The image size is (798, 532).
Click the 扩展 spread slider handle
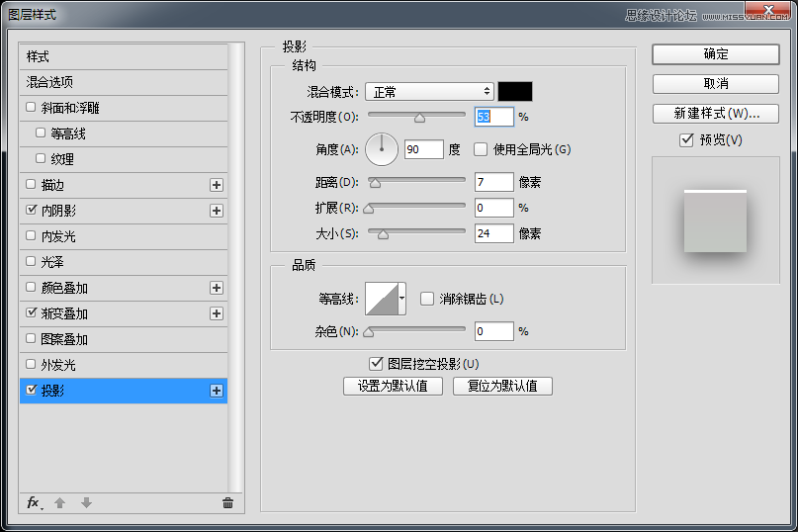pyautogui.click(x=369, y=209)
